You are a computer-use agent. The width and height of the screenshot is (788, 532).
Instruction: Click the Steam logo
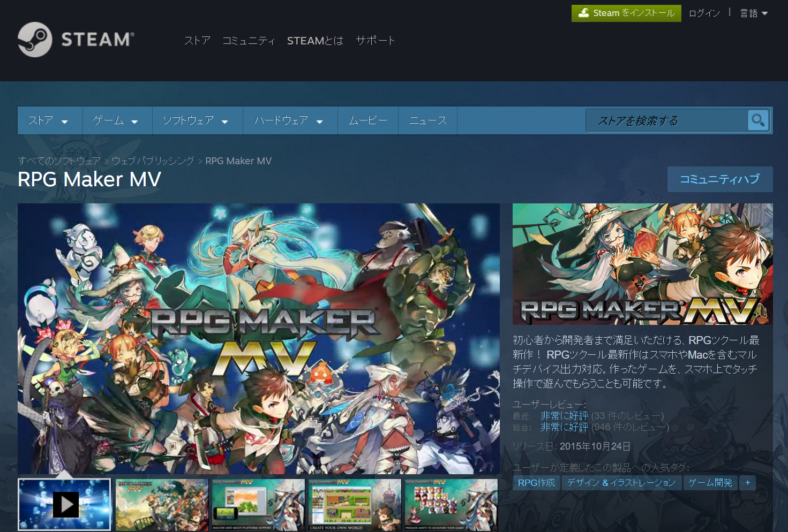[x=75, y=40]
